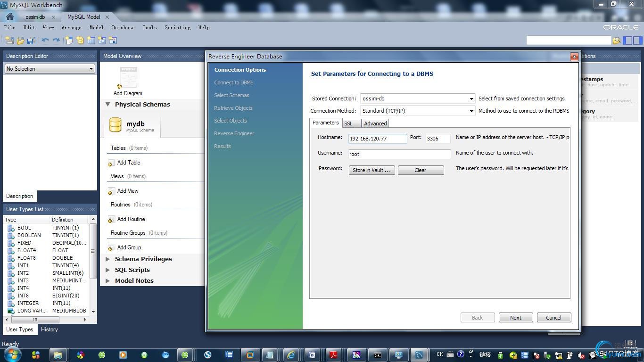644x362 pixels.
Task: Click the save model disk icon
Action: (31, 41)
